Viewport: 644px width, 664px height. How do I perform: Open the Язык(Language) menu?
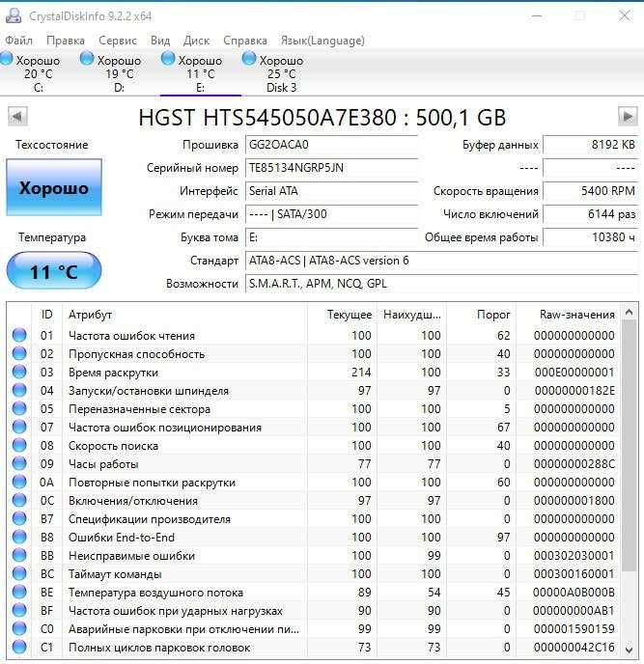tap(322, 41)
